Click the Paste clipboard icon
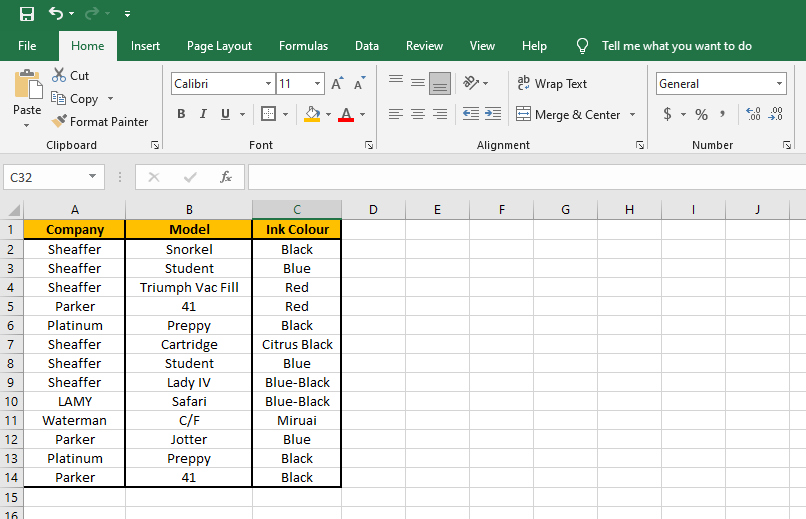The height and width of the screenshot is (519, 806). (28, 84)
